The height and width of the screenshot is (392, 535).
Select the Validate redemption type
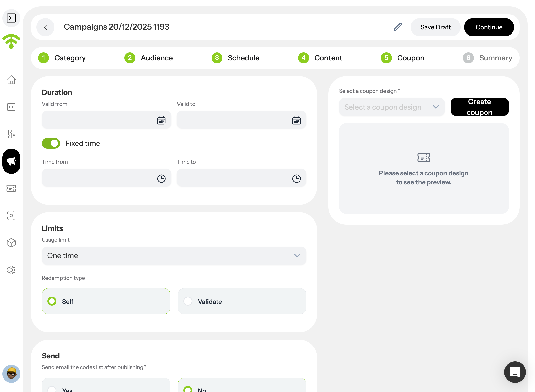(242, 301)
